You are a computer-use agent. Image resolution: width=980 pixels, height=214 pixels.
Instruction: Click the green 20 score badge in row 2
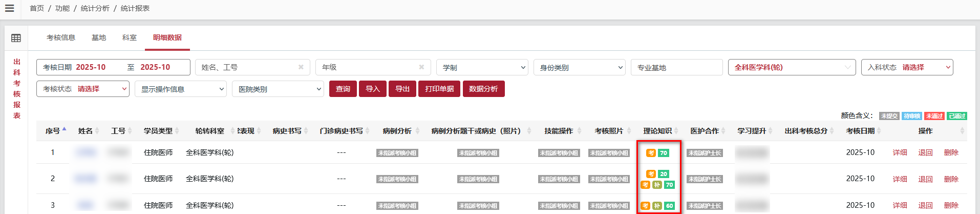pyautogui.click(x=664, y=174)
